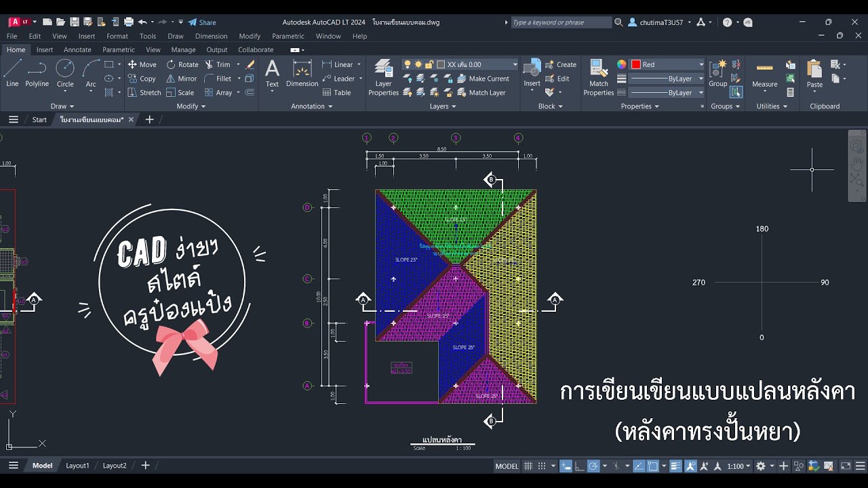Toggle dynamic input in status bar
The height and width of the screenshot is (488, 868).
(x=565, y=466)
